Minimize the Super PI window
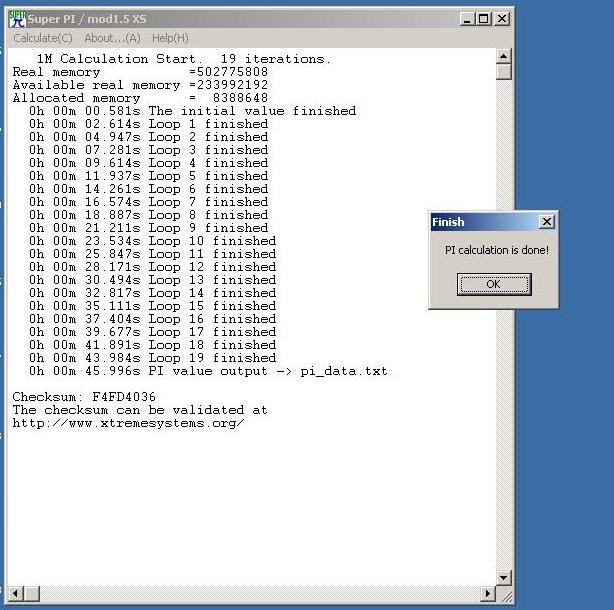This screenshot has width=614, height=610. click(466, 19)
